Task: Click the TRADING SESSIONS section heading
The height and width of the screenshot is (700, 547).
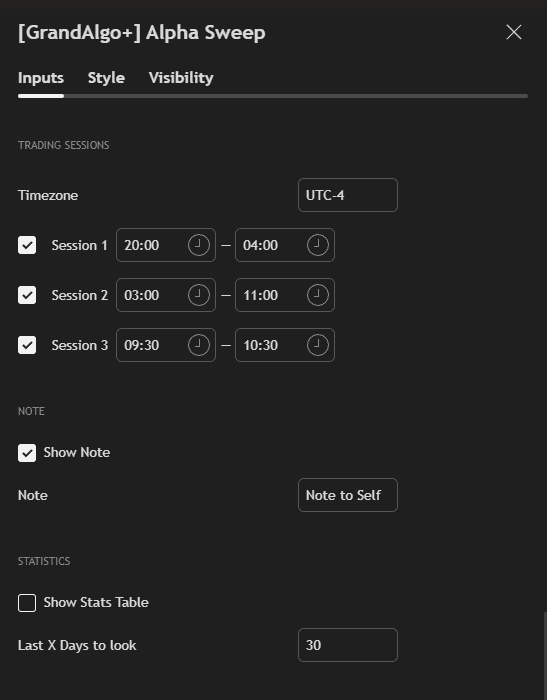Action: click(63, 145)
